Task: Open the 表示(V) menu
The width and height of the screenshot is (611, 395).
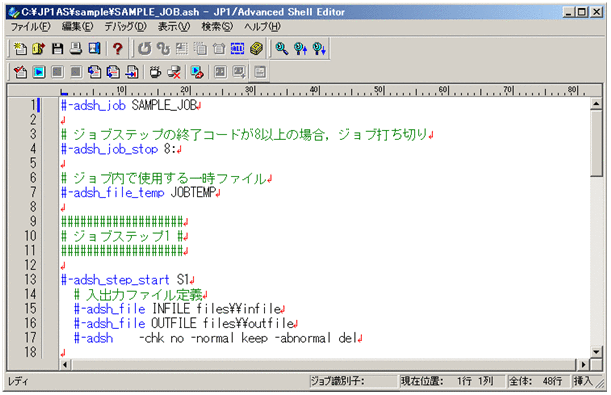Action: (x=174, y=27)
